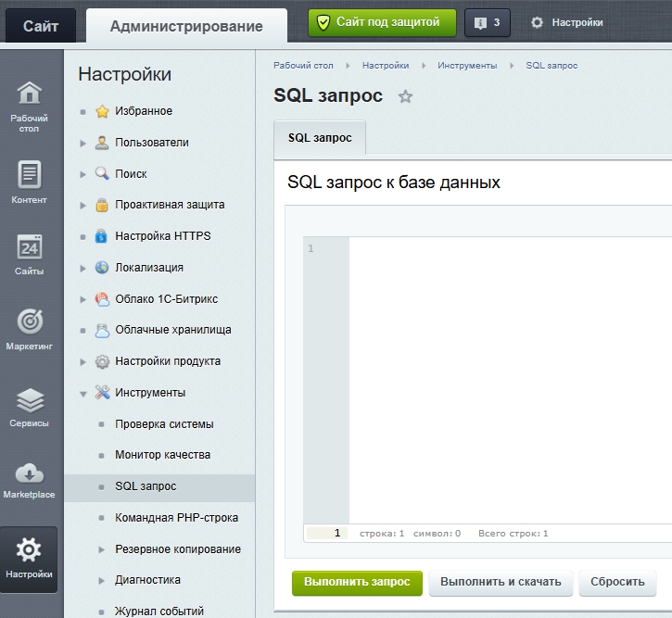Open the Рабочий стол sidebar icon
672x618 pixels.
(x=30, y=107)
